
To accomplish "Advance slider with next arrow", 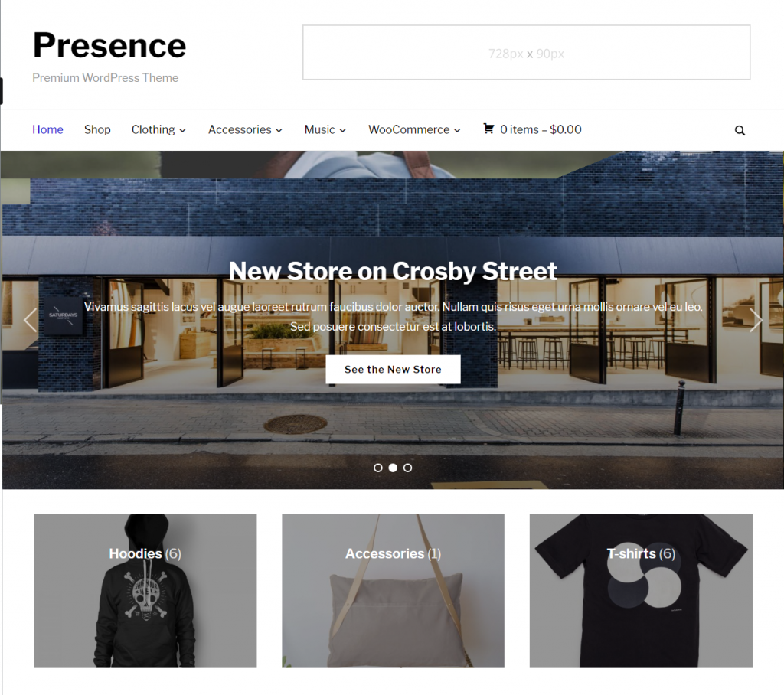I will tap(756, 320).
